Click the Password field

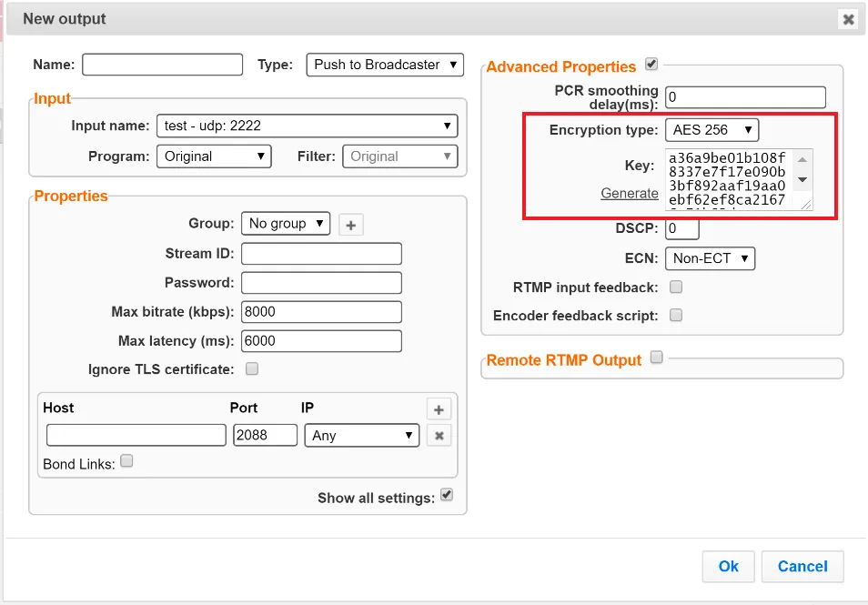pos(321,283)
